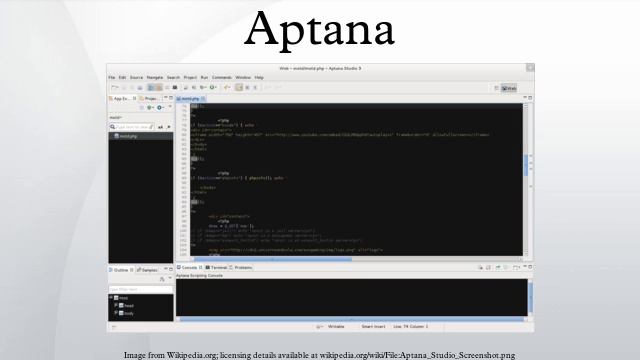This screenshot has width=640, height=360.
Task: Click the Writable status bar entry
Action: pyautogui.click(x=336, y=327)
